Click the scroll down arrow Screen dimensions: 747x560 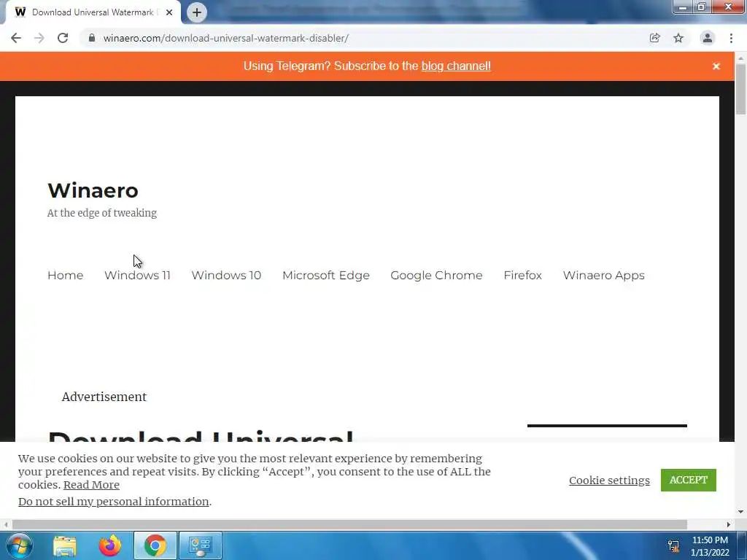click(740, 512)
